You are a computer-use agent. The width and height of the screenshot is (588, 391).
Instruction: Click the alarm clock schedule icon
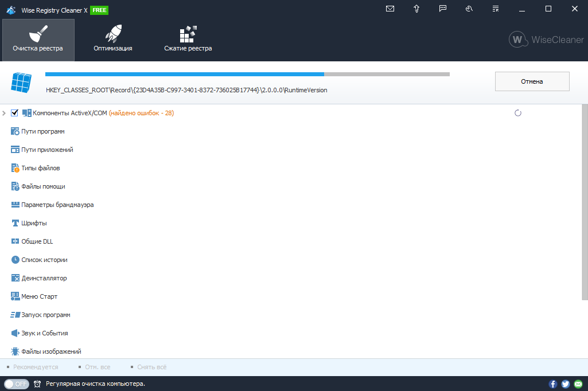point(37,384)
